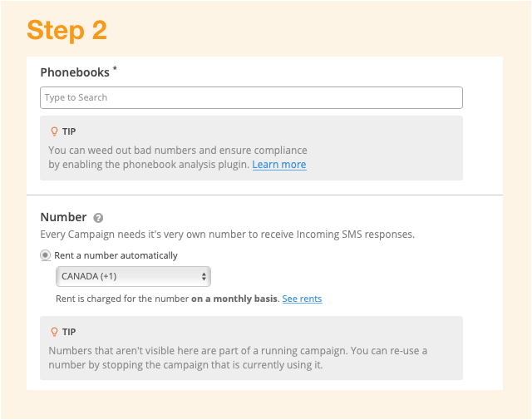532x420 pixels.
Task: Click the help question mark beside Number
Action: (x=98, y=218)
